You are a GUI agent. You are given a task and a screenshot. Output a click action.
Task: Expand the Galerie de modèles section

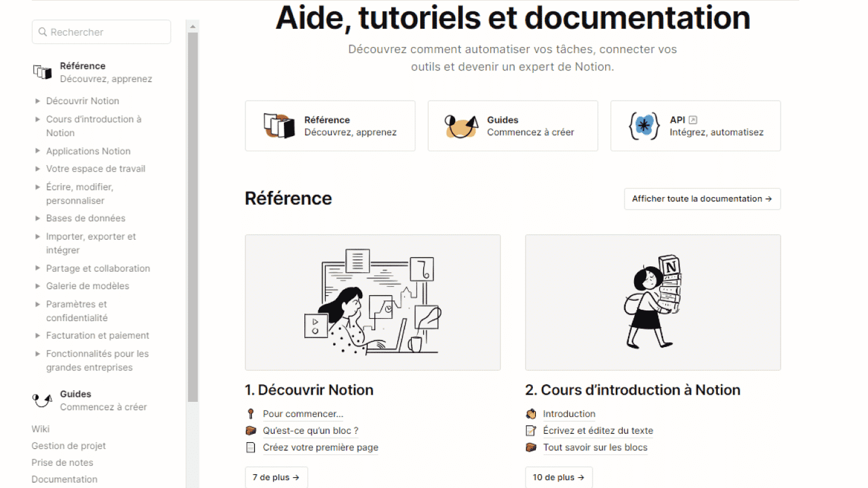click(x=38, y=286)
